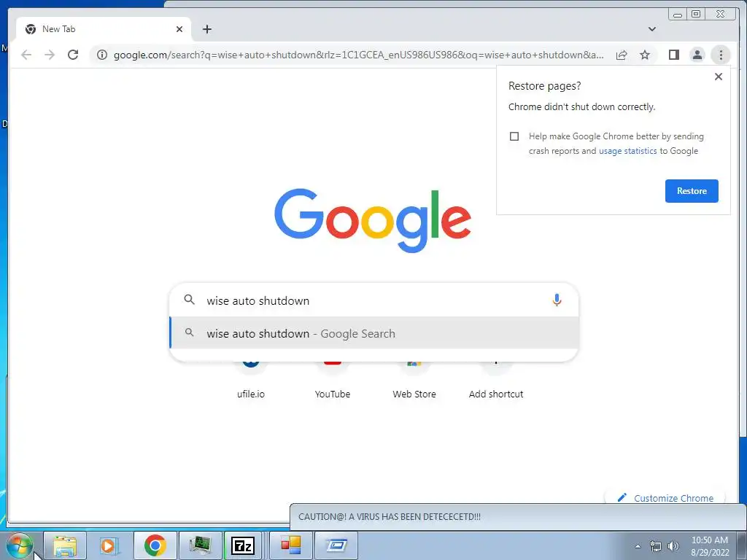Dismiss the Restore pages popup
This screenshot has height=560, width=747.
[x=719, y=77]
